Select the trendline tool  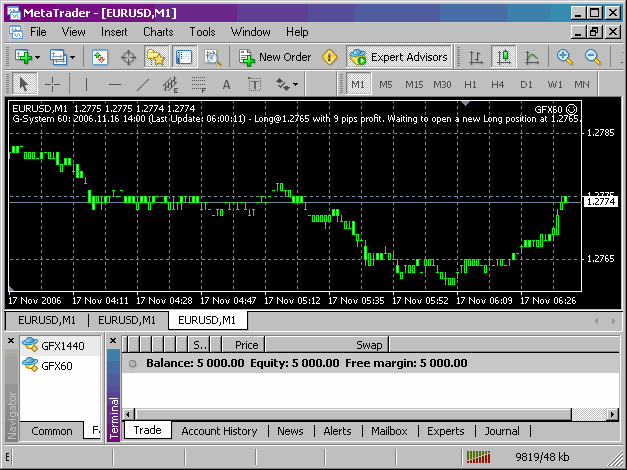click(143, 84)
